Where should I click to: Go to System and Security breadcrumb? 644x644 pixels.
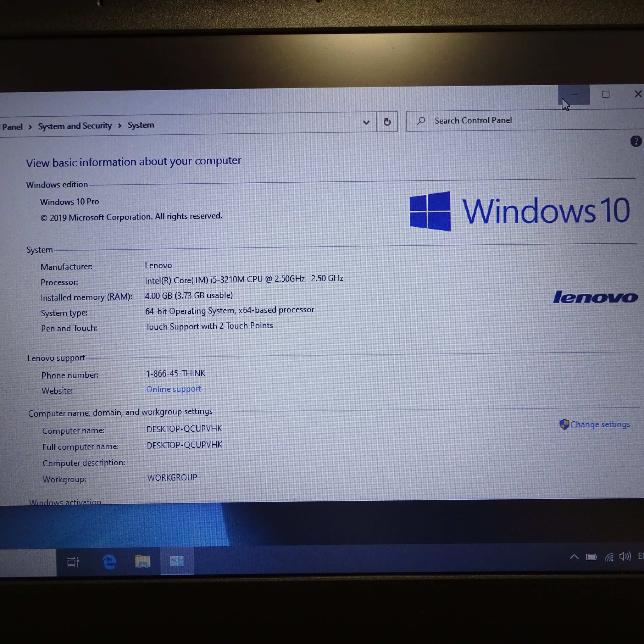point(75,126)
